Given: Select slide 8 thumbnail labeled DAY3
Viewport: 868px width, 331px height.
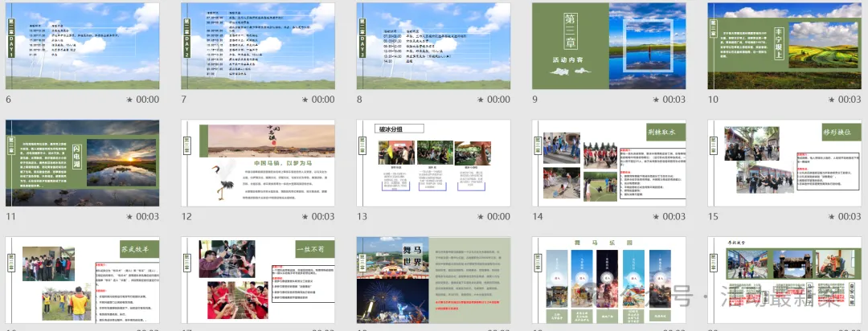Looking at the screenshot, I should pyautogui.click(x=433, y=46).
